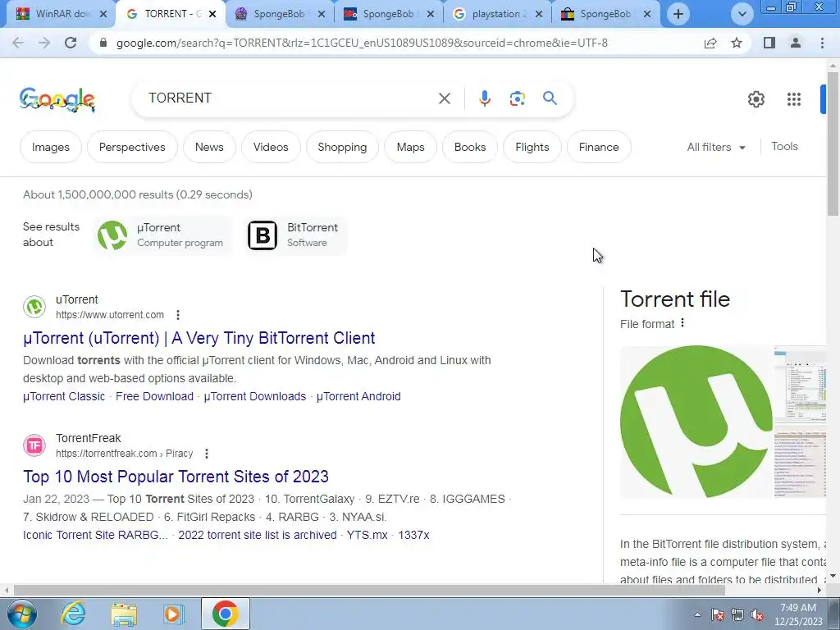Click the padlock site info icon

point(103,43)
